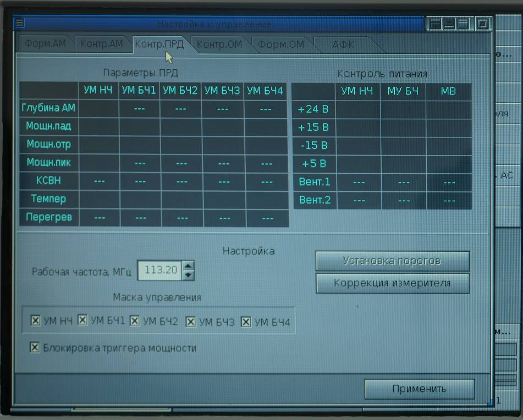The image size is (523, 420).
Task: Select the Контр.ПРД tab
Action: (159, 45)
